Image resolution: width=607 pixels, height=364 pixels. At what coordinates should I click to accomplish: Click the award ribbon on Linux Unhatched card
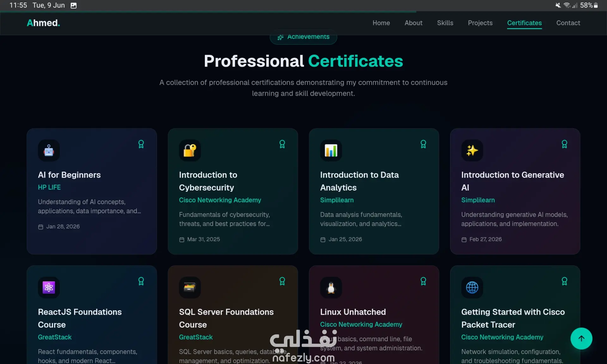coord(423,281)
